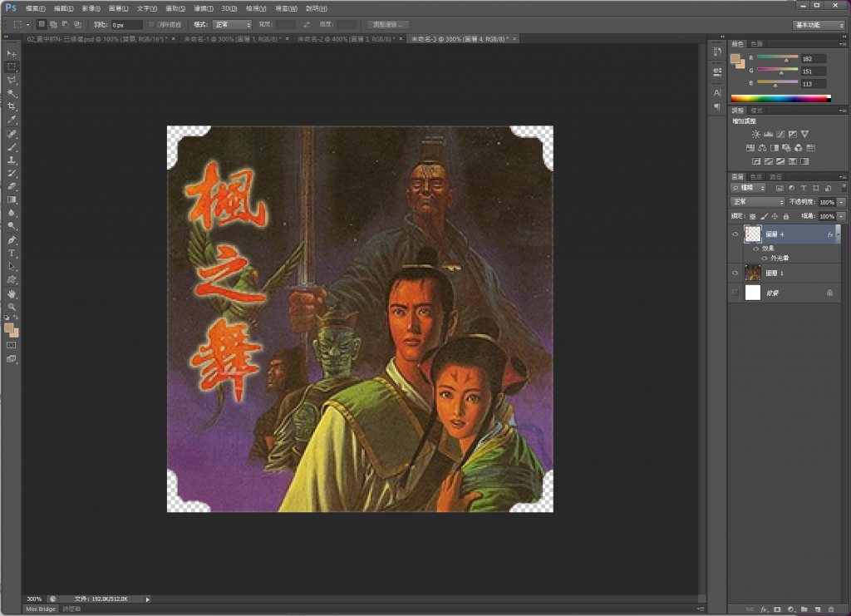The height and width of the screenshot is (616, 851).
Task: Open the 填滿 fill dropdown arrow
Action: [x=841, y=216]
